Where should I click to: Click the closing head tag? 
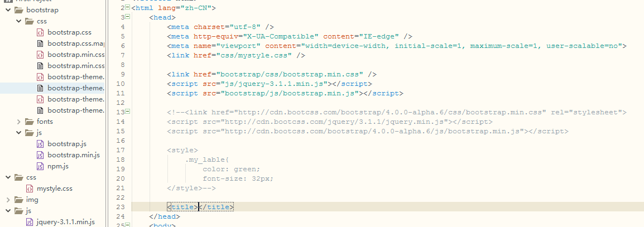165,216
